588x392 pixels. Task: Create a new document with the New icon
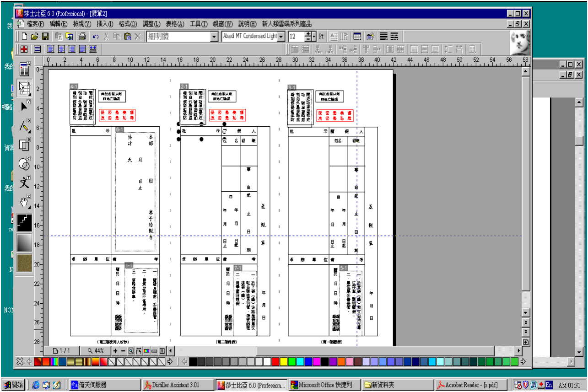(24, 37)
